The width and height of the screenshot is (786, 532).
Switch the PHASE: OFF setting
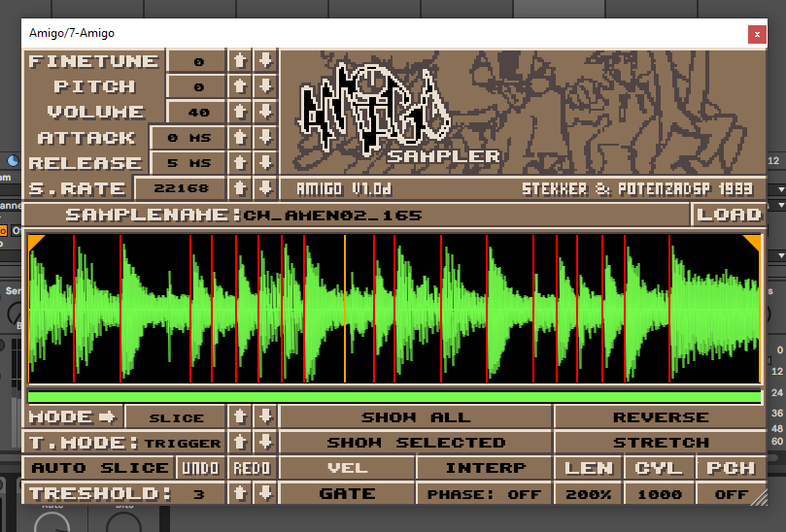(x=485, y=493)
